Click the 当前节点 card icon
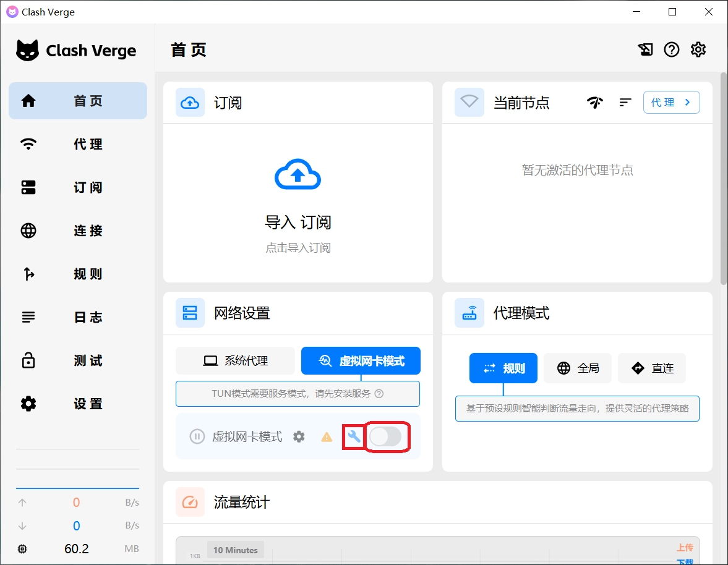The image size is (728, 565). (x=469, y=102)
